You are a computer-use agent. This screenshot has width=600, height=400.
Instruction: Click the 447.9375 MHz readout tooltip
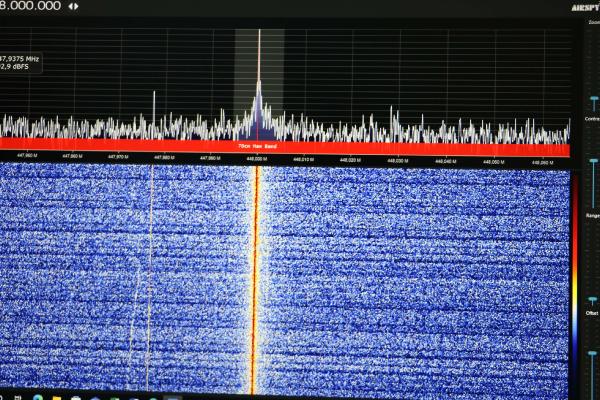point(20,64)
